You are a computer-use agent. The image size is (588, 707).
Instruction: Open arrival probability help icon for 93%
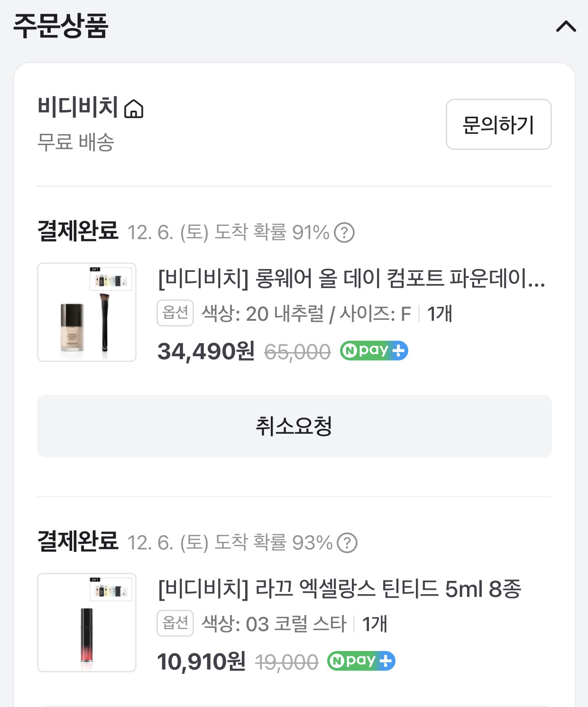(x=347, y=543)
